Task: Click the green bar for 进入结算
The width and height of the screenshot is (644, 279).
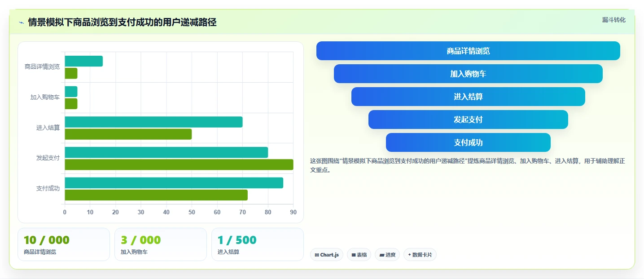Action: pos(128,134)
